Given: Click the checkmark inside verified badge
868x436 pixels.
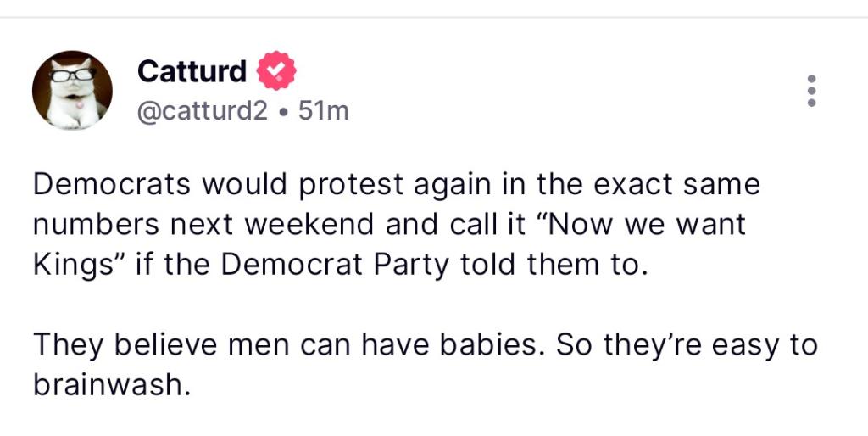Looking at the screenshot, I should tap(275, 71).
